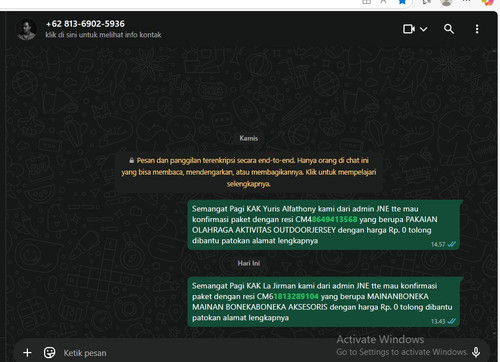Open the three-dot chat menu

pos(477,29)
